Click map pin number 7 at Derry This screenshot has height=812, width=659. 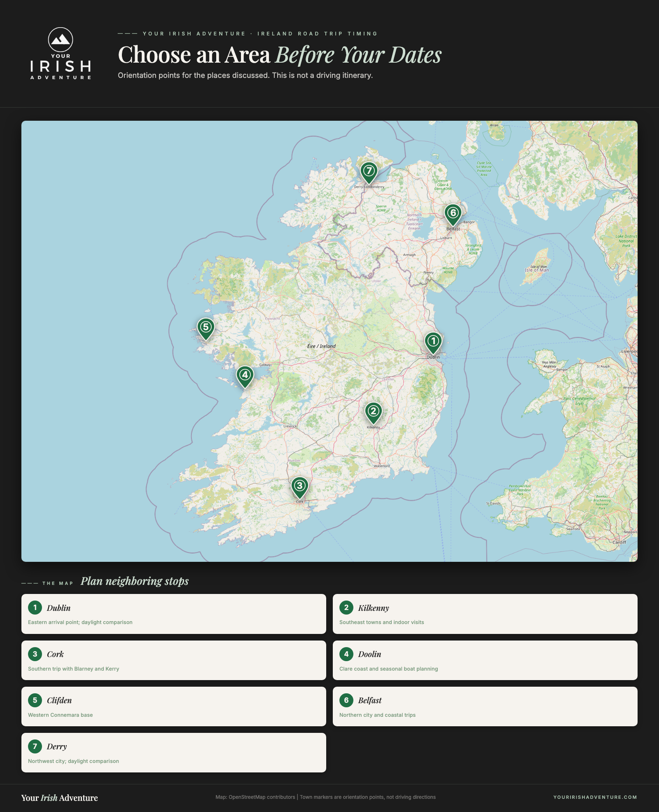369,172
